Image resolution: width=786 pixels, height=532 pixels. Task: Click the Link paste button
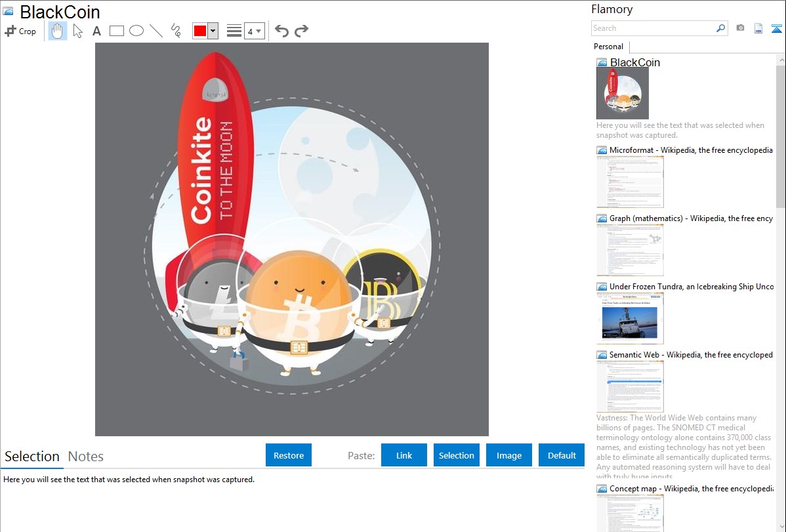[x=404, y=455]
